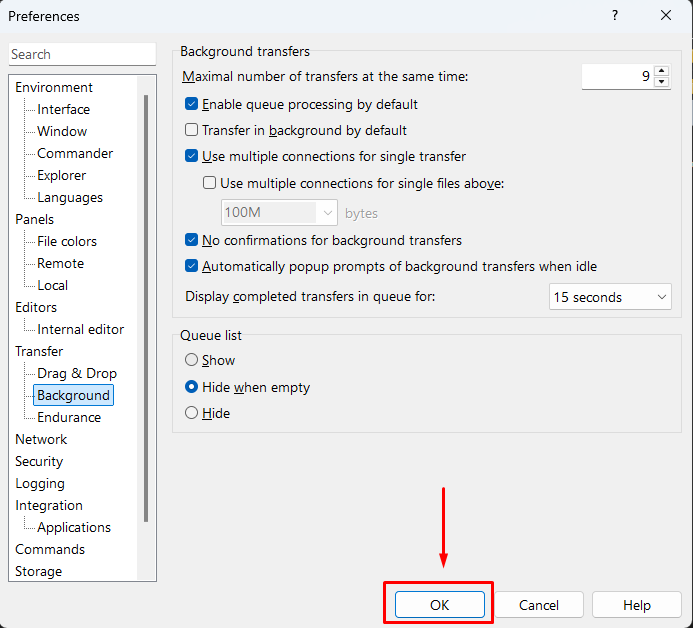
Task: Go to the Internal editor settings page
Action: (x=81, y=329)
